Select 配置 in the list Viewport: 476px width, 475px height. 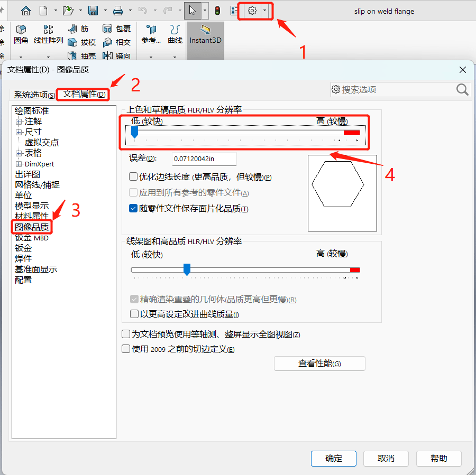click(23, 280)
